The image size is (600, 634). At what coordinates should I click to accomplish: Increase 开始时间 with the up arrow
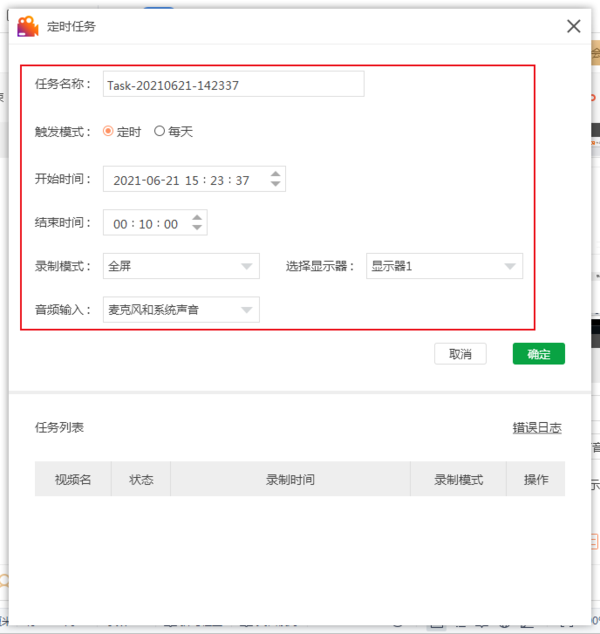point(276,174)
